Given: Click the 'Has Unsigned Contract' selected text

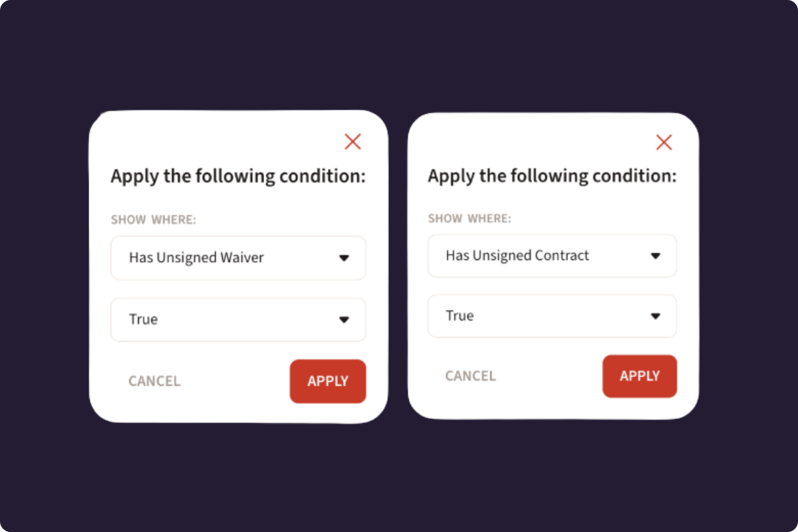Looking at the screenshot, I should pyautogui.click(x=517, y=256).
